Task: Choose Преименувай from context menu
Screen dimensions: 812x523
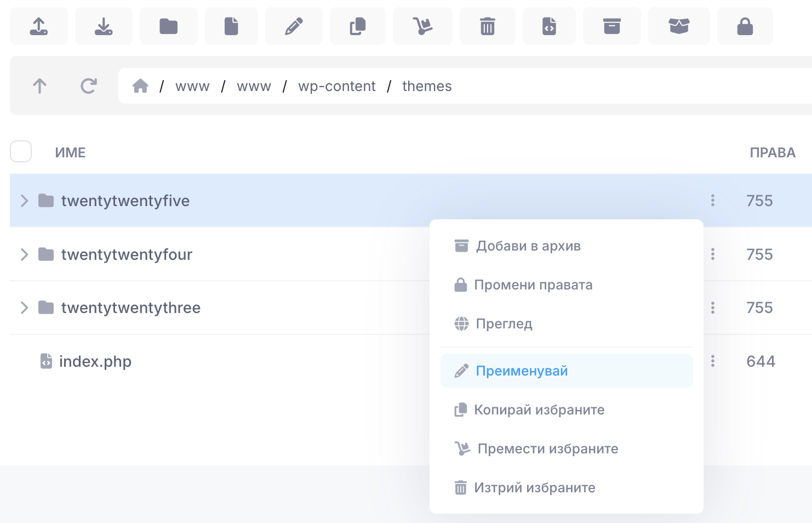Action: [567, 371]
